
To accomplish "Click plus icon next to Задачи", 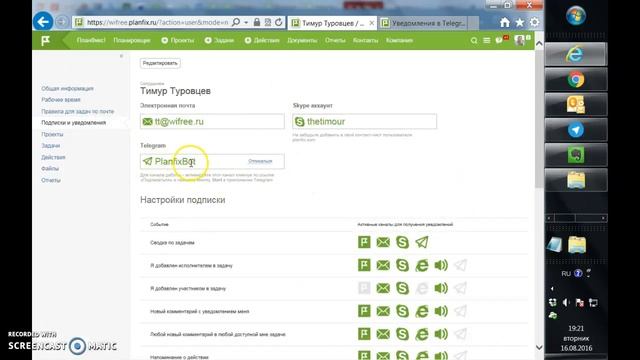I will [x=208, y=40].
